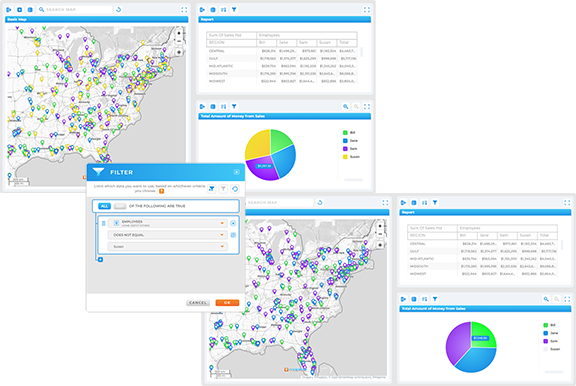
Task: Open the Susan value dropdown in Filter dialog
Action: tap(168, 247)
